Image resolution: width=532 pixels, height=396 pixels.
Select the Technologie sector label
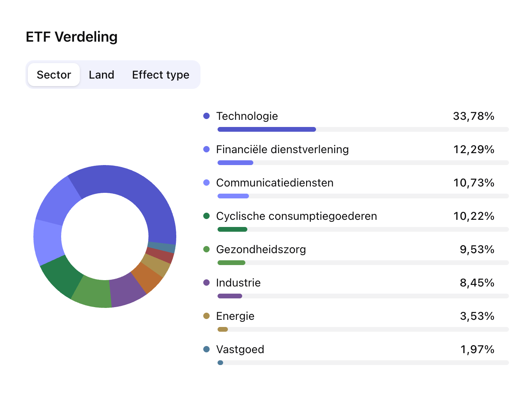(x=247, y=116)
